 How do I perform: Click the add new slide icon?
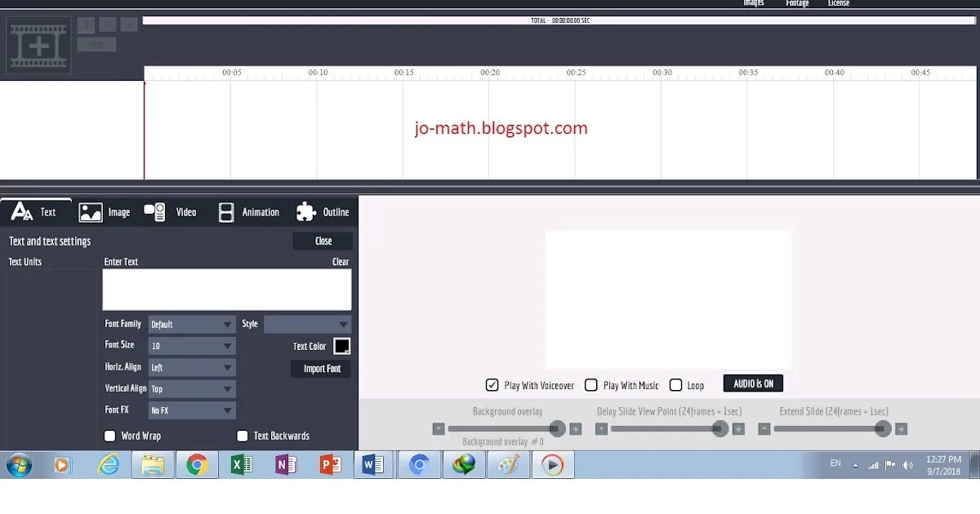click(38, 45)
